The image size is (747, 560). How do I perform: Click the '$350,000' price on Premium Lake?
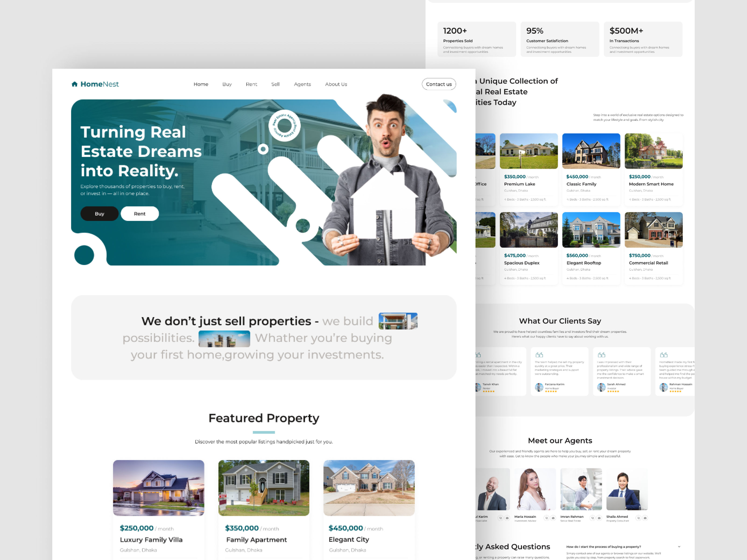click(x=515, y=177)
